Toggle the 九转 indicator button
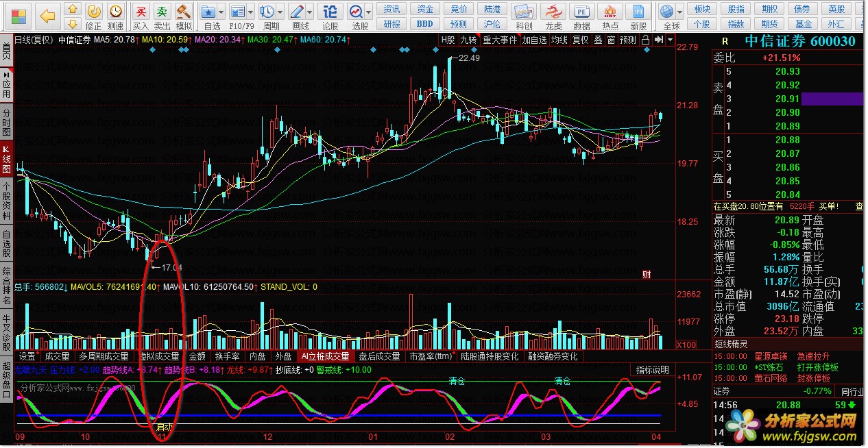This screenshot has width=868, height=448. point(469,40)
